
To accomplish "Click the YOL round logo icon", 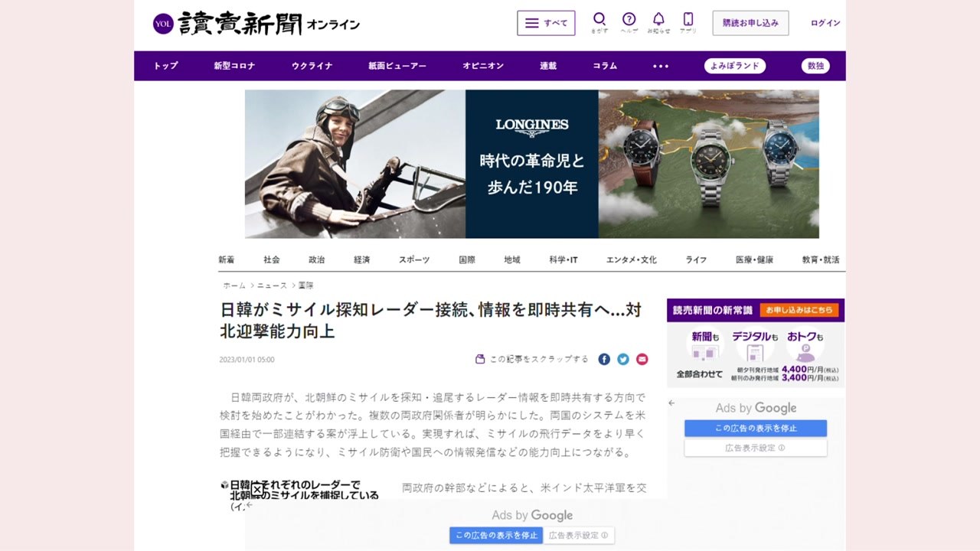I will (163, 24).
